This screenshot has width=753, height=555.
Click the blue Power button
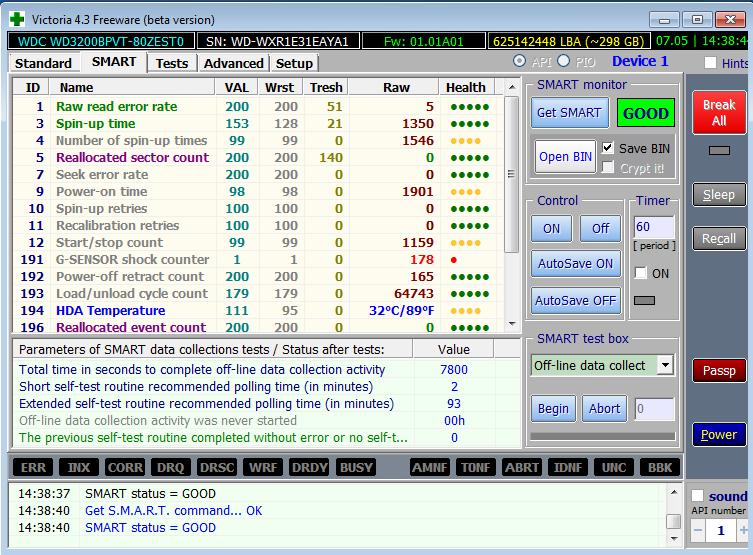719,434
